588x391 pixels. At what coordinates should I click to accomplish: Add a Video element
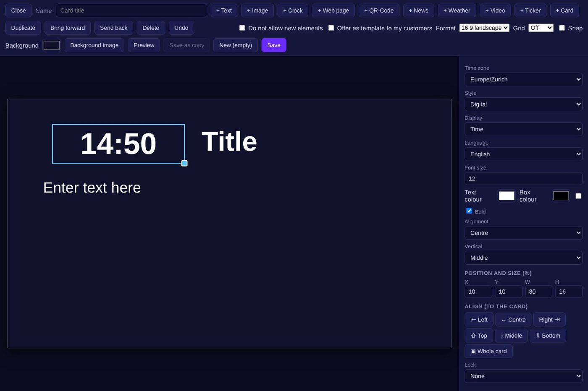pyautogui.click(x=495, y=10)
